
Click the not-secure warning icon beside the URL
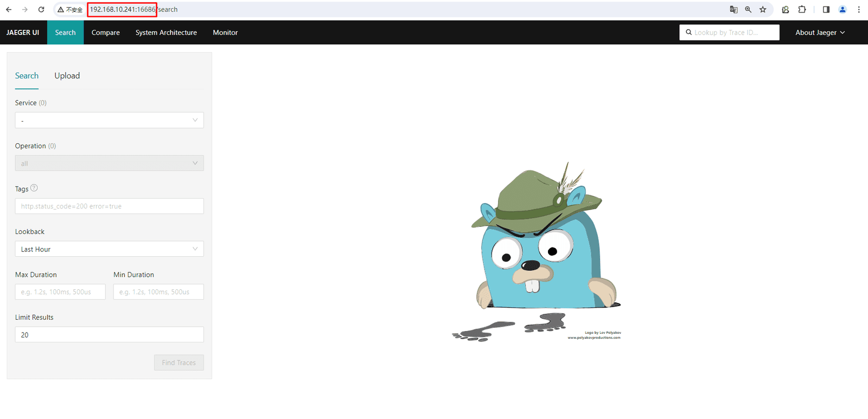(x=61, y=10)
